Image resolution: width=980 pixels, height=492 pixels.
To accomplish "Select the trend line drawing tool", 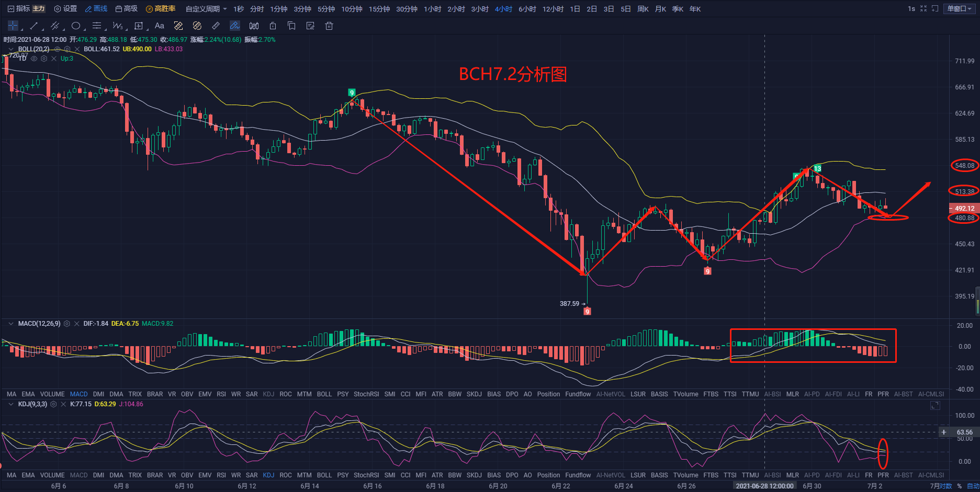I will tap(33, 26).
